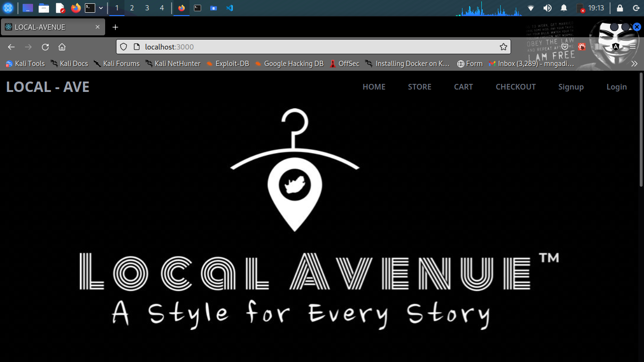Open the application launcher grid icon
The width and height of the screenshot is (644, 362).
(8, 8)
